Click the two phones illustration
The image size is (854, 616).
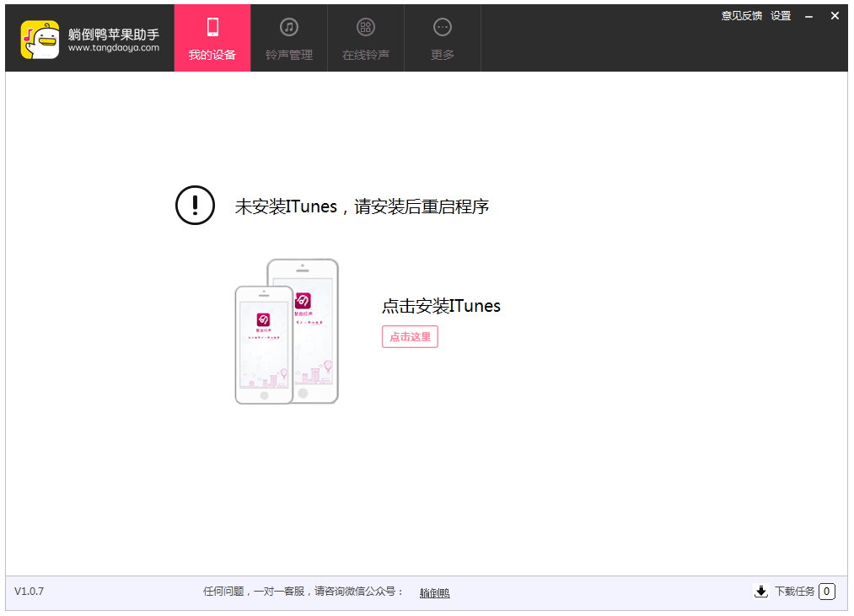[x=287, y=331]
